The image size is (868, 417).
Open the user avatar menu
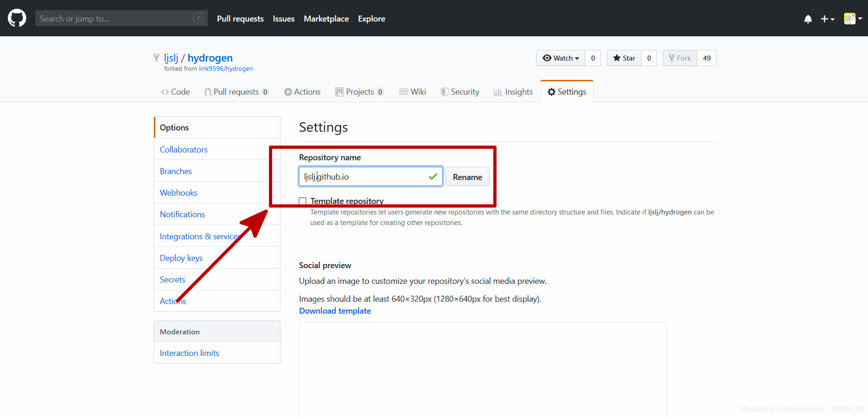(852, 19)
